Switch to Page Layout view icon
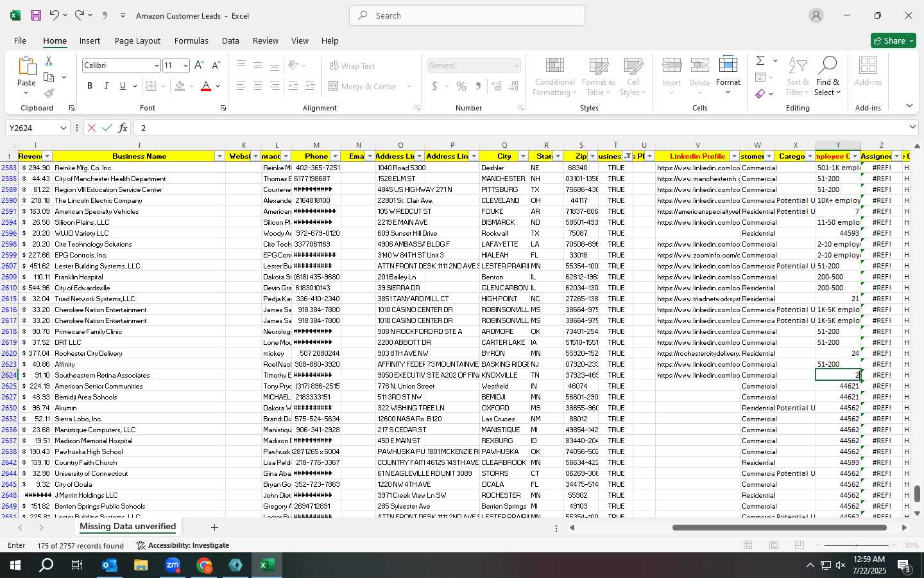The image size is (924, 578). pyautogui.click(x=774, y=545)
